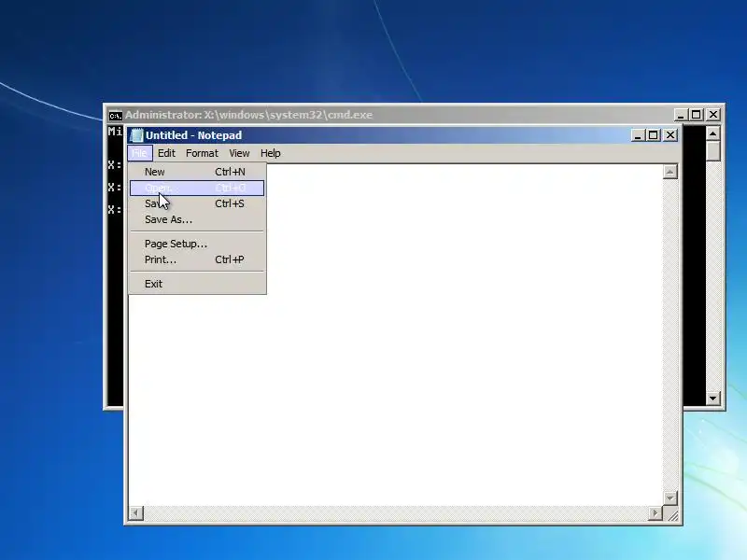This screenshot has height=560, width=747.
Task: Click the Notepad icon in the title bar
Action: coord(136,135)
